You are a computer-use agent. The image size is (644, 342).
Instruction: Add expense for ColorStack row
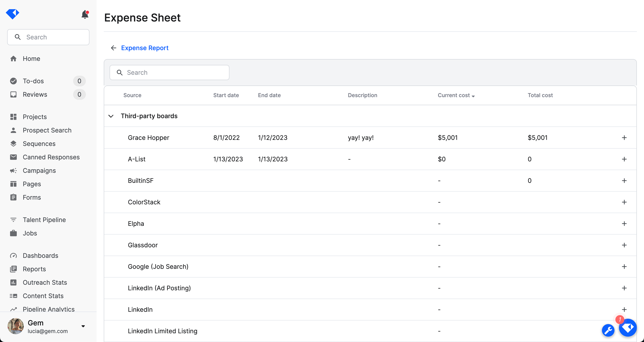tap(624, 202)
